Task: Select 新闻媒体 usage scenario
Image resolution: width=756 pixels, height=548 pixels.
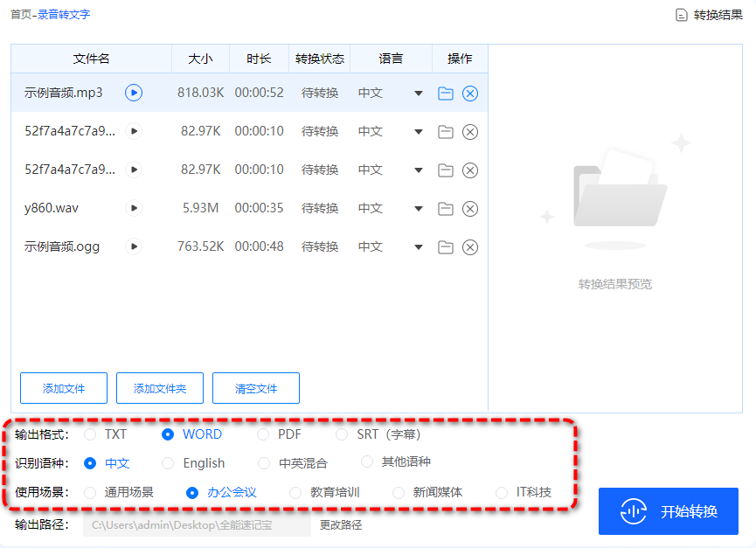Action: click(399, 493)
